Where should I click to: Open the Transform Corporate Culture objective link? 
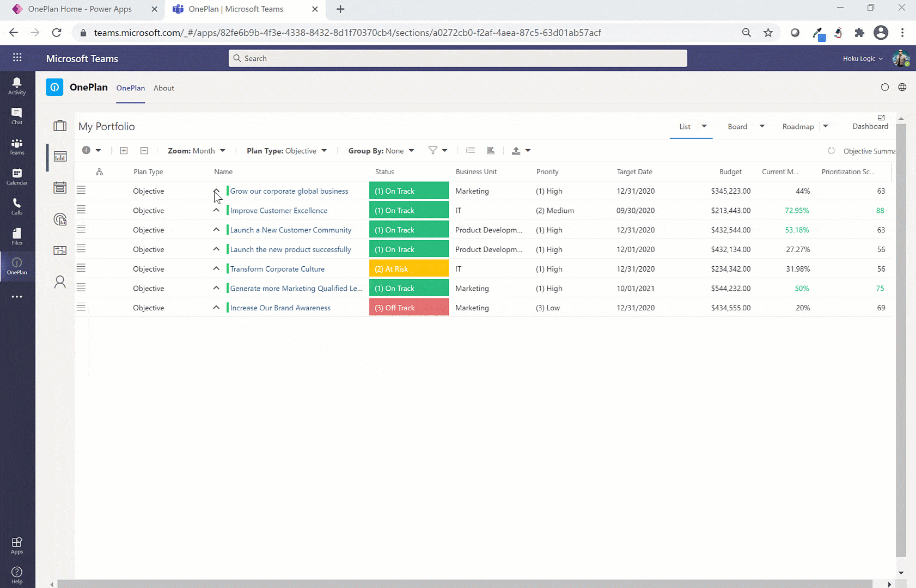click(277, 269)
